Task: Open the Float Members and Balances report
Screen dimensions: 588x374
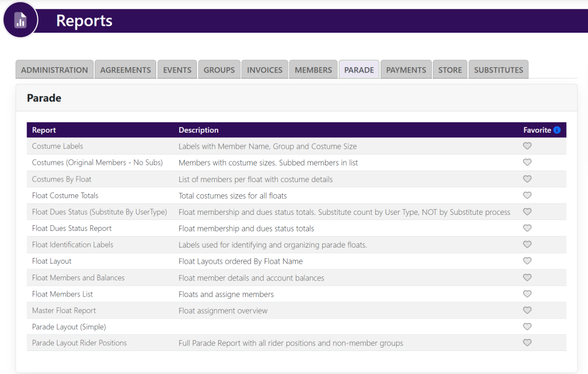Action: tap(78, 277)
